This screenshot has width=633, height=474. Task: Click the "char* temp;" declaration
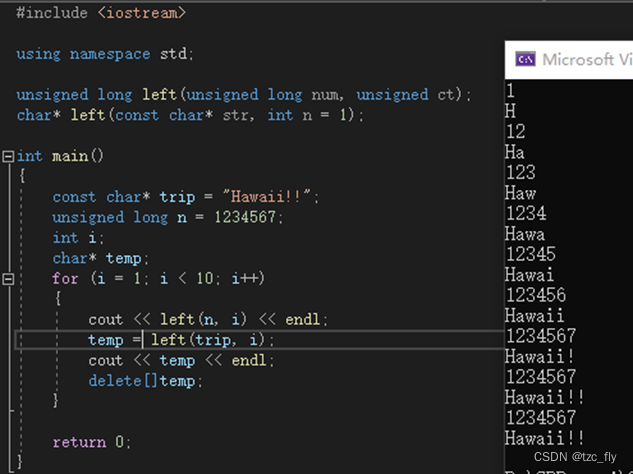(x=101, y=258)
